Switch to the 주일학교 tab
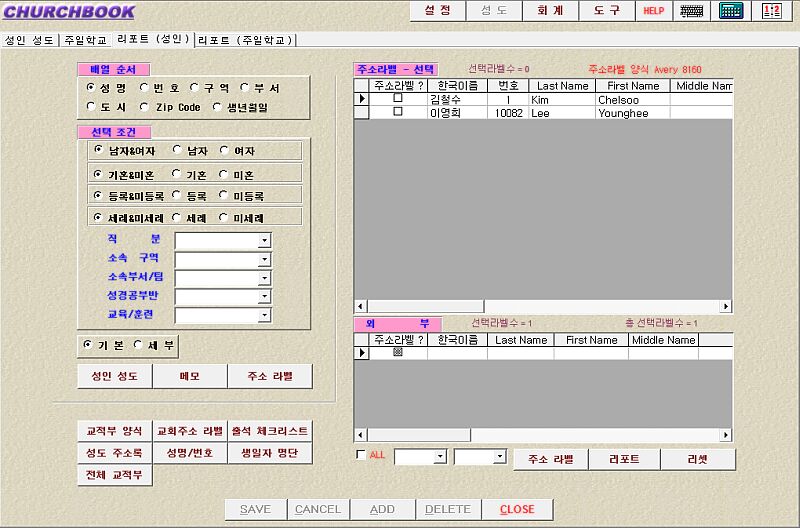800x528 pixels. [85, 40]
